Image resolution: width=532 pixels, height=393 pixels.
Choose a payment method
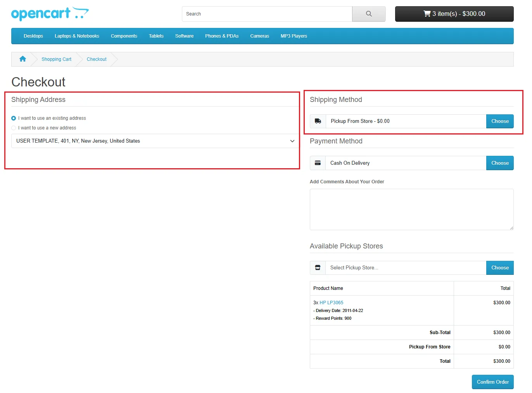(x=500, y=163)
